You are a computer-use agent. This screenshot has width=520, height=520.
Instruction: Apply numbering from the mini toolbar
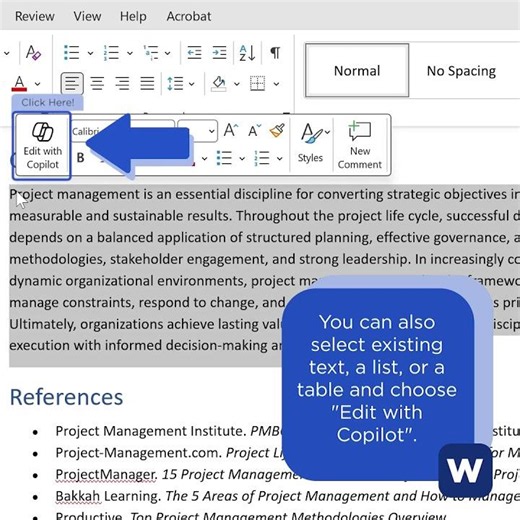[x=262, y=158]
